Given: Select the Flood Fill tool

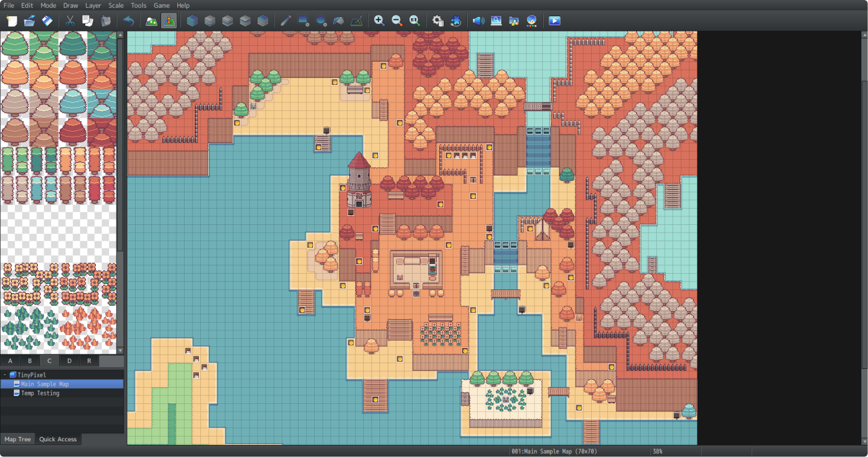Looking at the screenshot, I should coord(339,21).
